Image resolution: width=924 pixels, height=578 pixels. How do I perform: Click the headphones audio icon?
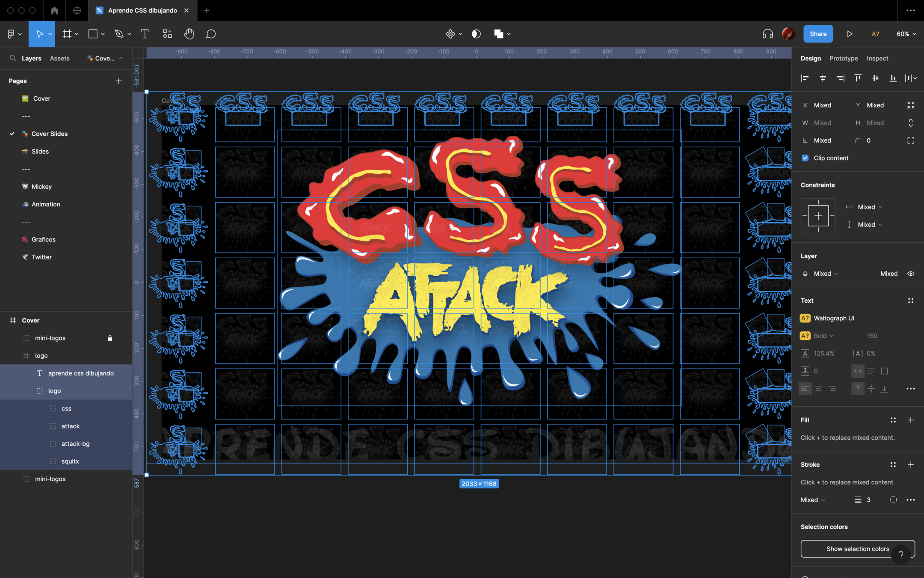click(767, 34)
